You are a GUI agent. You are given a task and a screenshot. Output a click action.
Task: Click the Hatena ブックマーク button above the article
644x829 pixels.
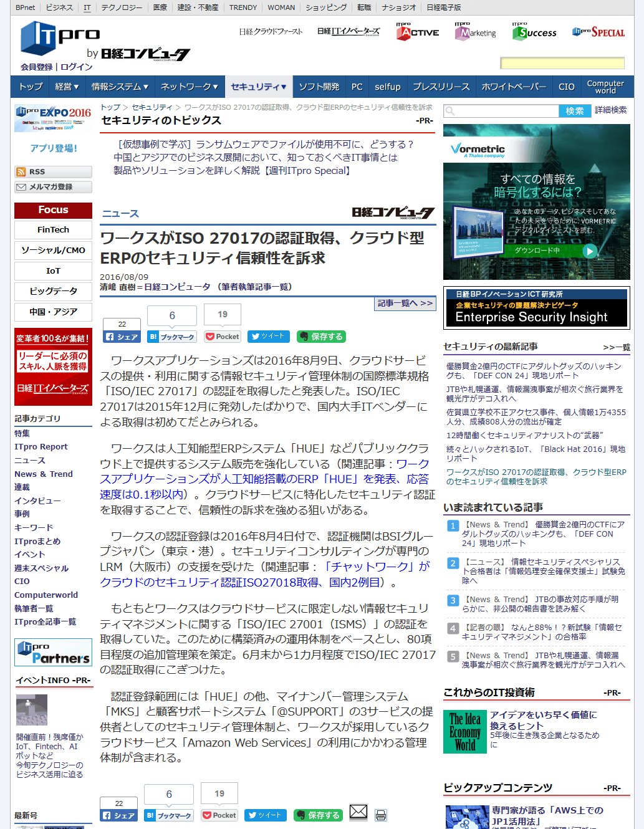tap(172, 337)
